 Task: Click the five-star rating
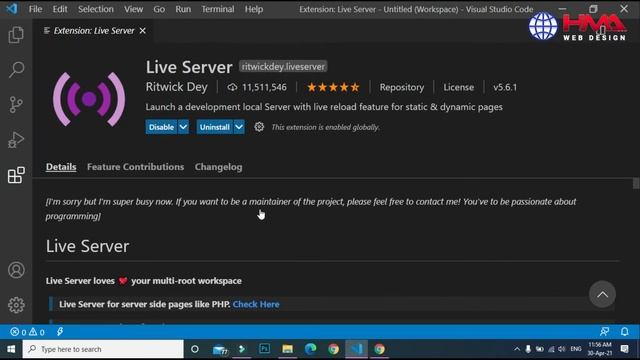pyautogui.click(x=333, y=87)
